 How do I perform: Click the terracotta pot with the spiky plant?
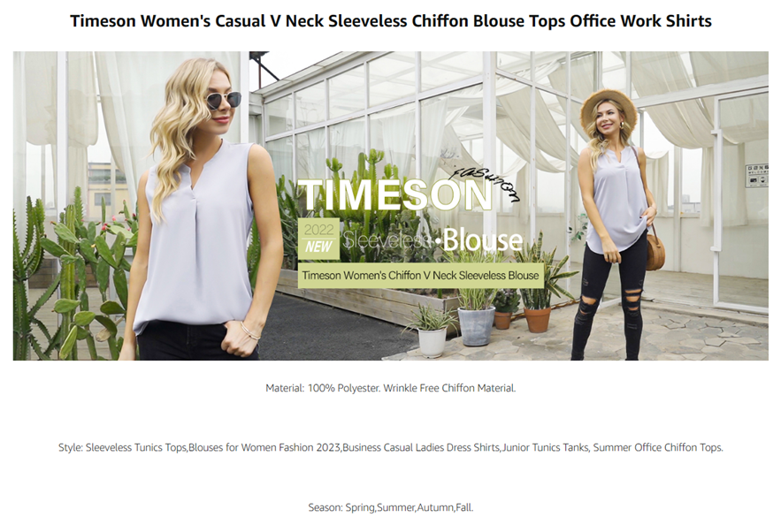(x=538, y=319)
